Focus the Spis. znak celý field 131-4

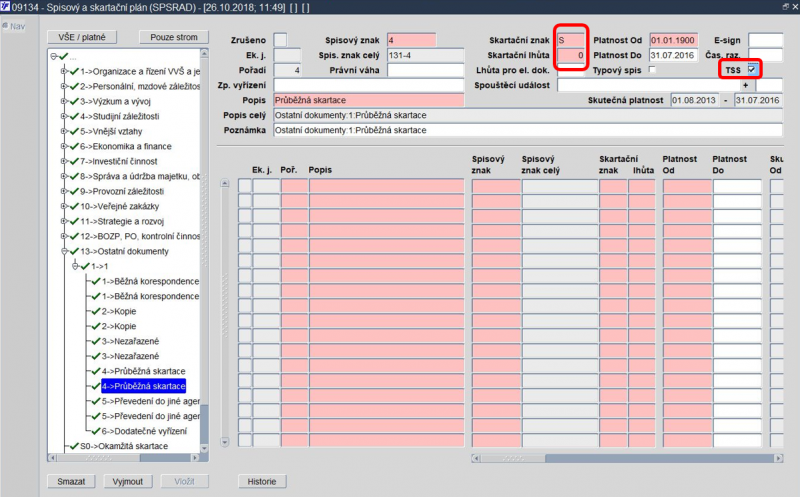coord(426,55)
